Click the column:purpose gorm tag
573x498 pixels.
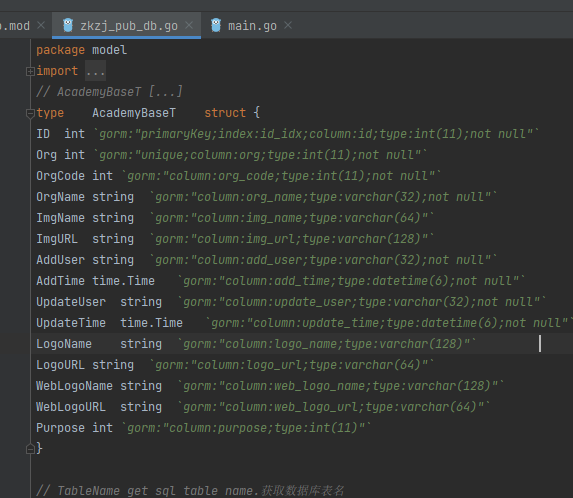[x=246, y=428]
